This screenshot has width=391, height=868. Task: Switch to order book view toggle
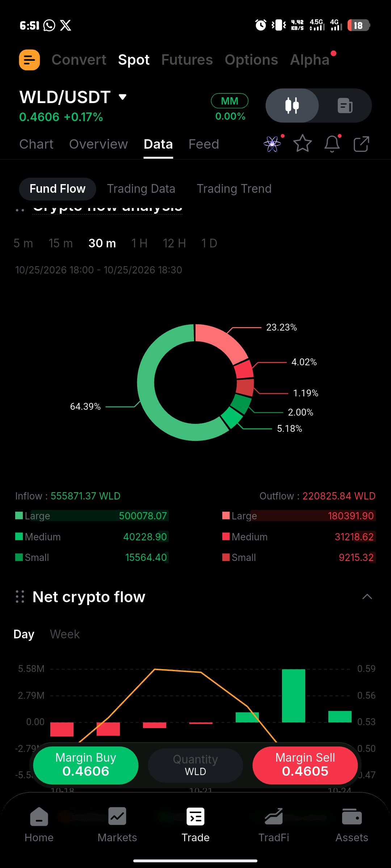tap(345, 106)
